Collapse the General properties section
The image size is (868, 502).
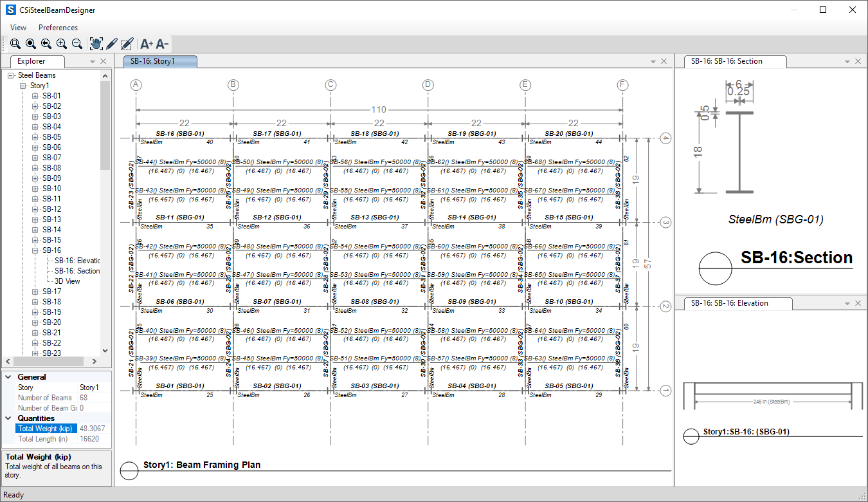click(x=8, y=376)
